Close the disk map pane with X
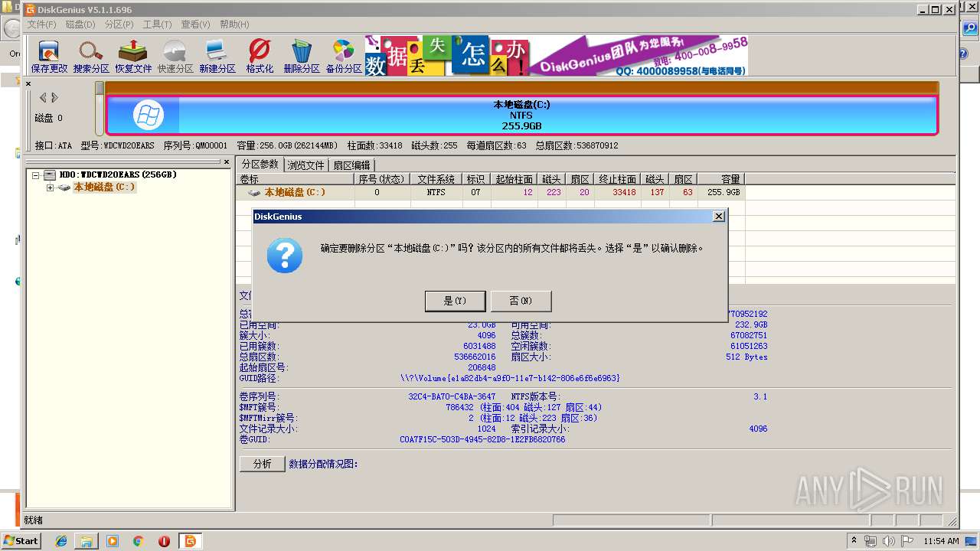Image resolution: width=980 pixels, height=551 pixels. tap(28, 83)
